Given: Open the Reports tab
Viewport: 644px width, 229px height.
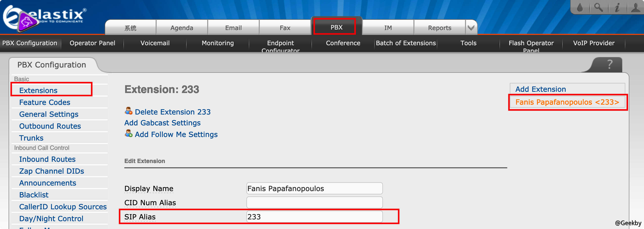Looking at the screenshot, I should 439,28.
